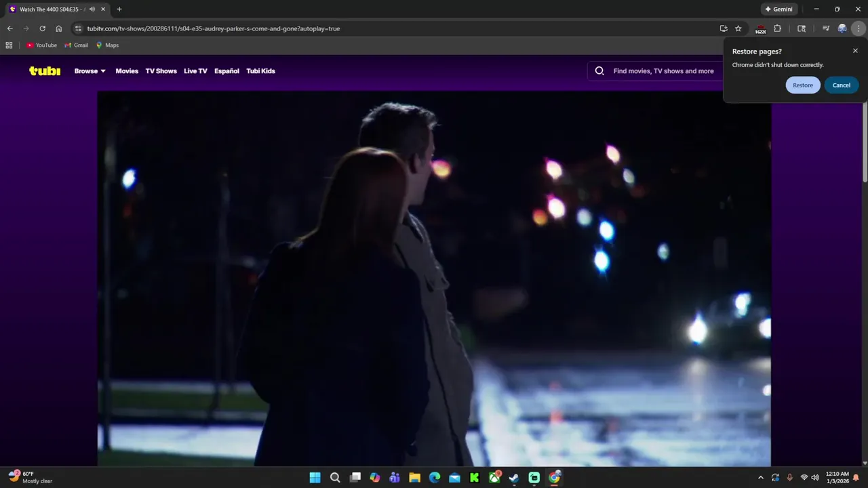Open Xbox app in taskbar
This screenshot has width=868, height=488.
coord(495,478)
